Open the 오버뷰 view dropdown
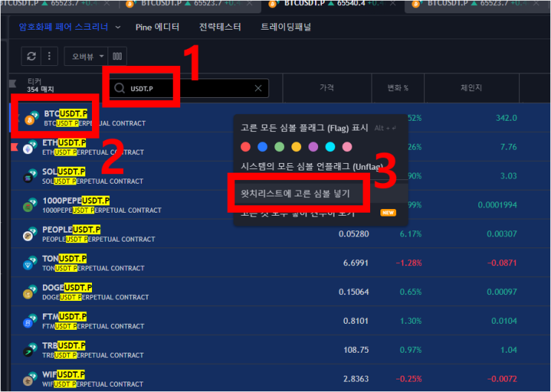 (x=86, y=56)
